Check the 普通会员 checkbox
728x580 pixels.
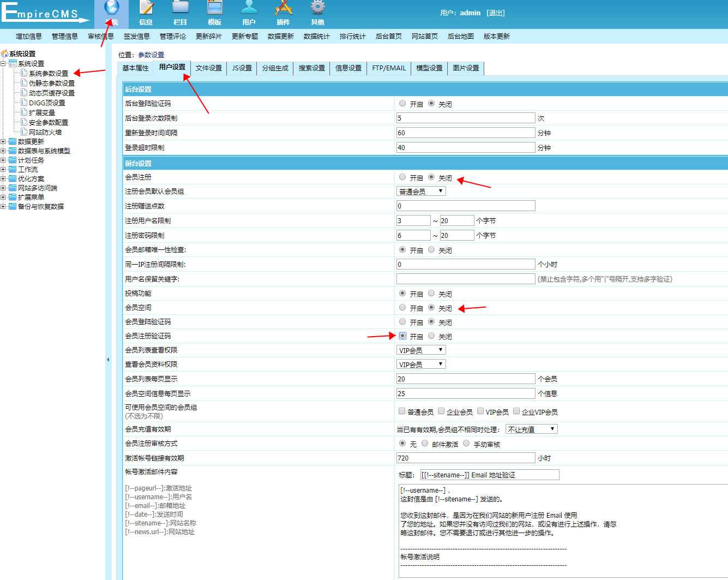click(402, 411)
